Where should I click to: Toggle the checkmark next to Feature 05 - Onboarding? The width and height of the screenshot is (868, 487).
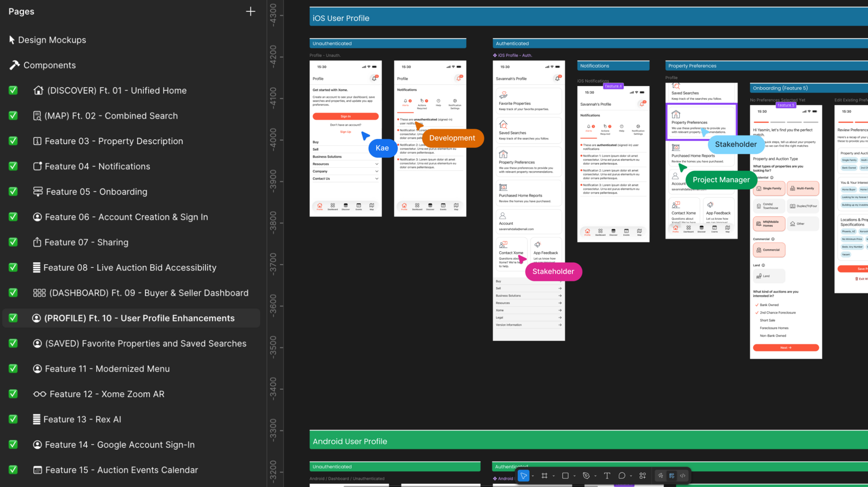(13, 192)
